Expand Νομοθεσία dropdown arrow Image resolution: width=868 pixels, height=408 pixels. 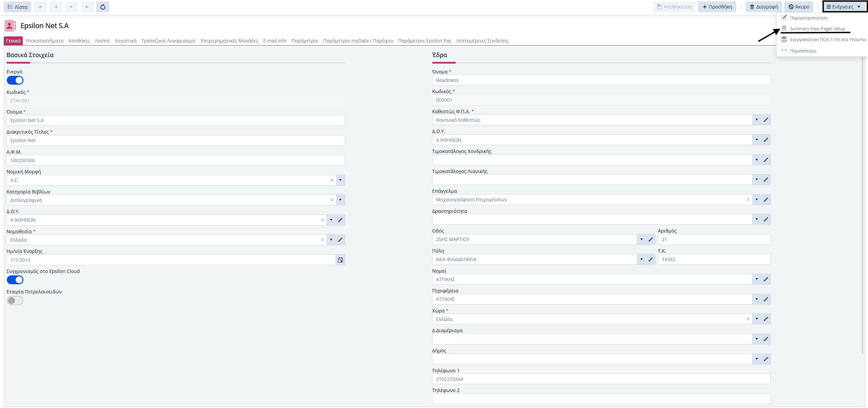(x=331, y=240)
